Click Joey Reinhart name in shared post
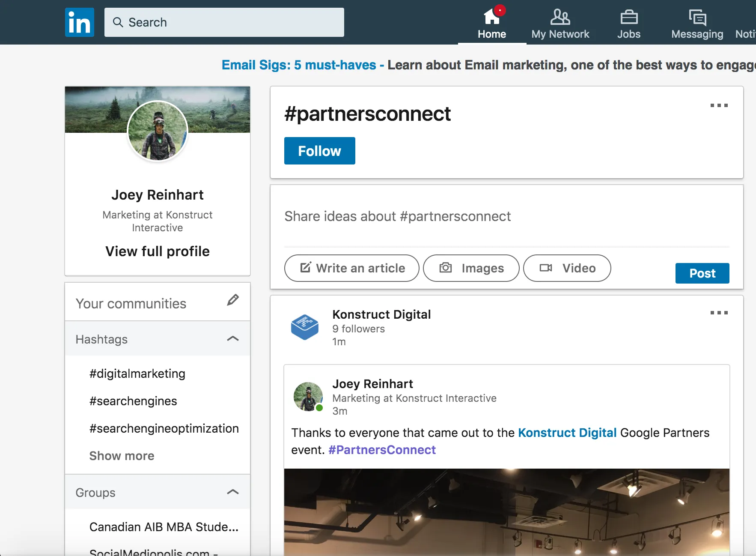 373,384
